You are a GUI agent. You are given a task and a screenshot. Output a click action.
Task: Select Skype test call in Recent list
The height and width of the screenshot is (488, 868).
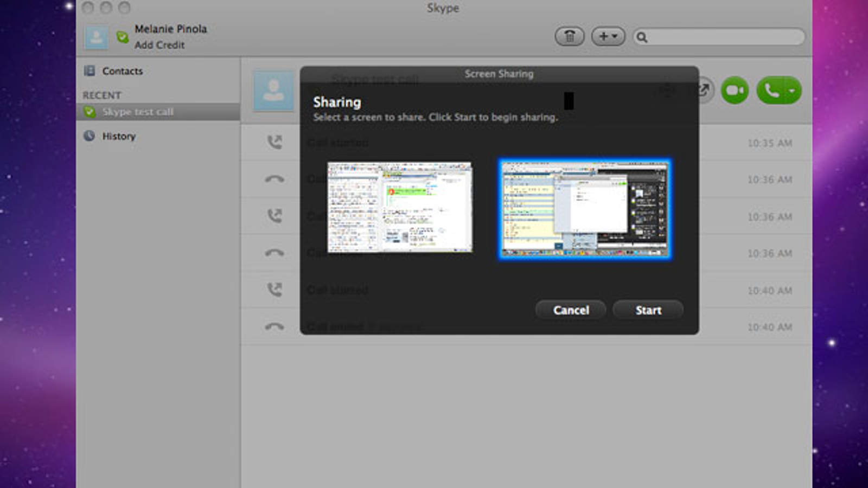158,112
